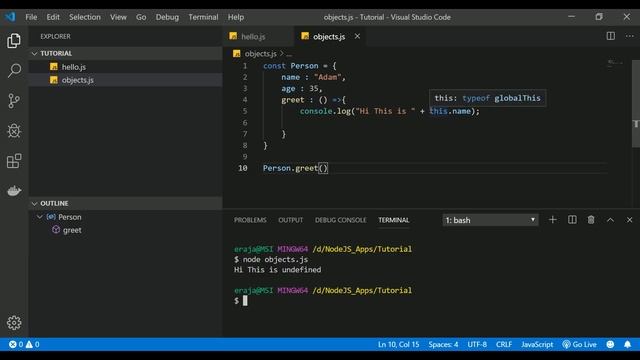Screen dimensions: 640x360
Task: Click the feedback smiley icon
Action: pos(610,344)
